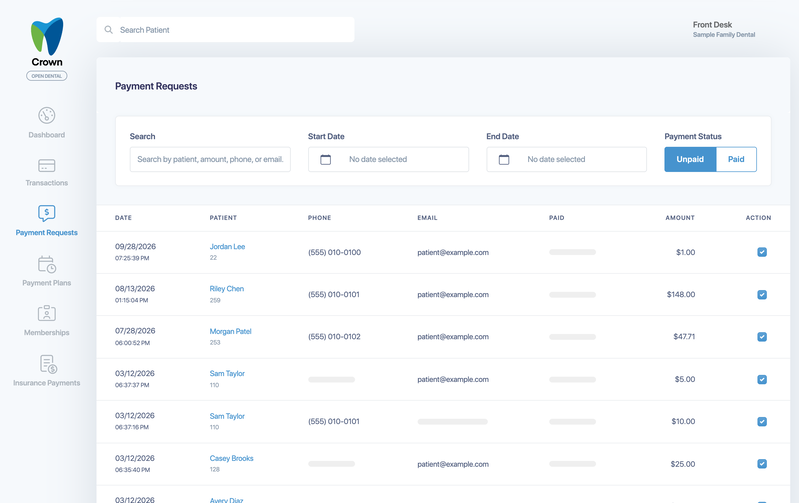Go to Dashboard in the sidebar
799x503 pixels.
click(x=46, y=135)
